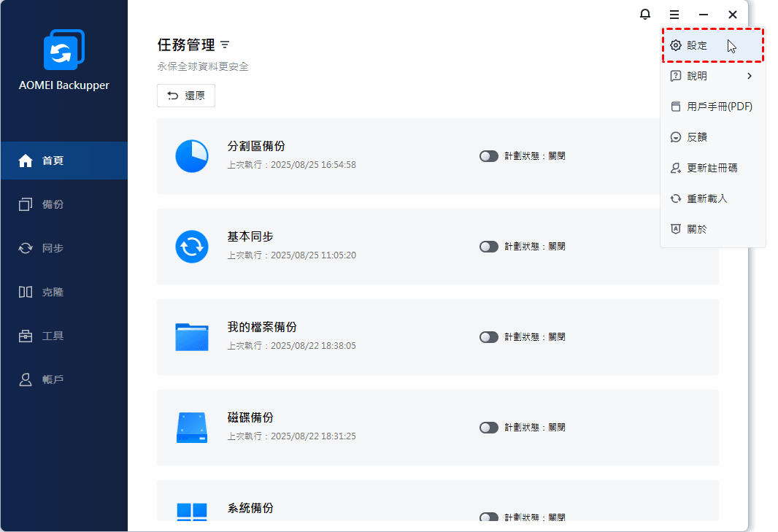This screenshot has width=778, height=532.
Task: Enable schedule toggle for 磁碟備份
Action: pos(489,428)
